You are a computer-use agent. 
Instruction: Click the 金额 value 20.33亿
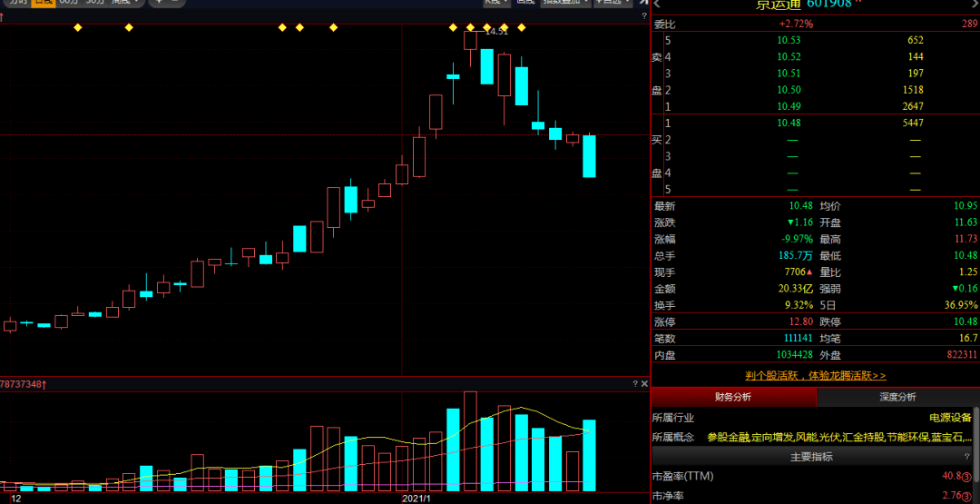click(796, 289)
